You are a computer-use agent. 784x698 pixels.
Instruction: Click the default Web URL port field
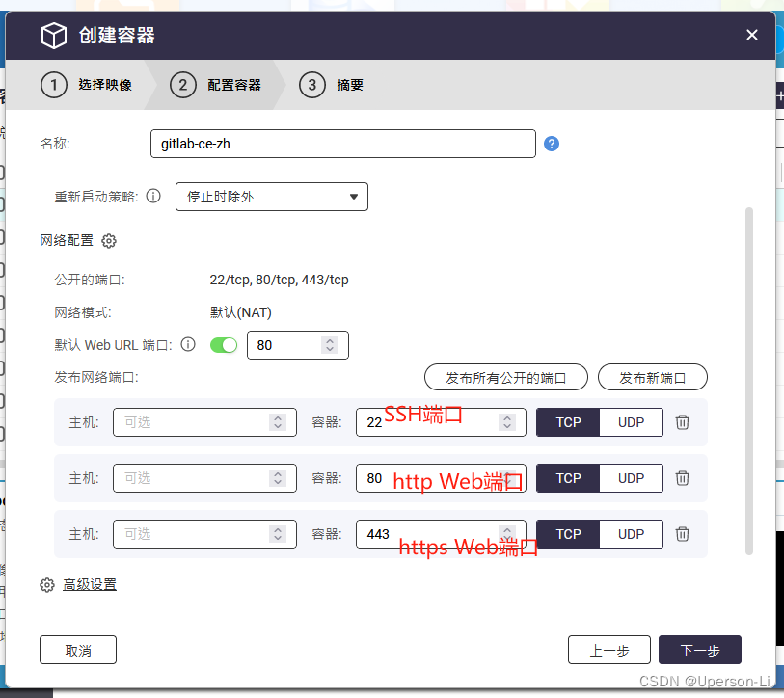tap(298, 345)
